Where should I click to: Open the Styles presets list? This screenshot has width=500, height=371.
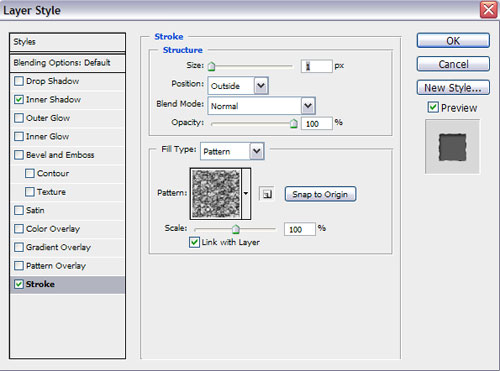tap(67, 42)
